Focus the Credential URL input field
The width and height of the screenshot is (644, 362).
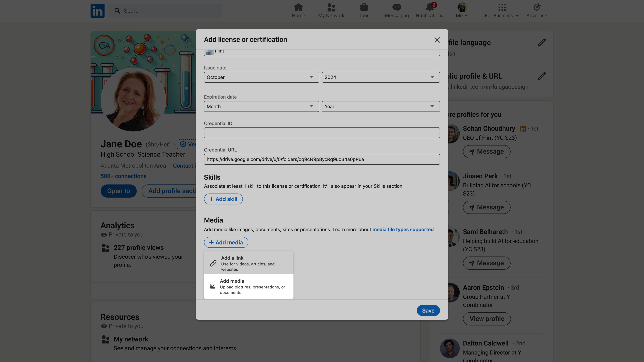pos(322,159)
